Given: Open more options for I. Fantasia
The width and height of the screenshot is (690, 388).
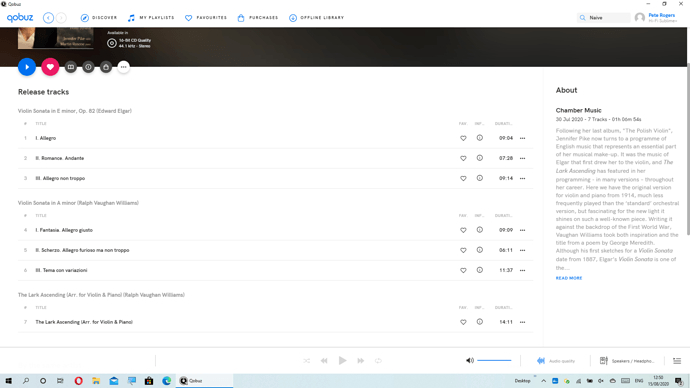Looking at the screenshot, I should pos(522,230).
